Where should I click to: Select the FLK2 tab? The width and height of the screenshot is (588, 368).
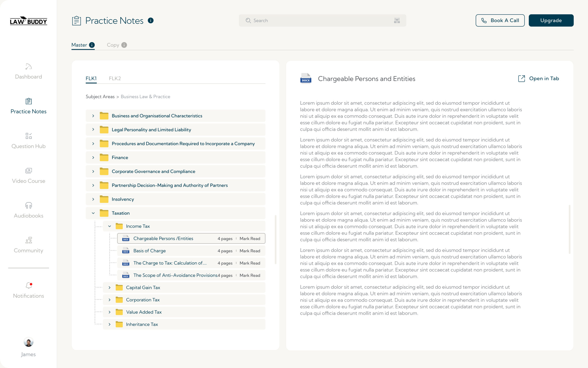click(115, 78)
